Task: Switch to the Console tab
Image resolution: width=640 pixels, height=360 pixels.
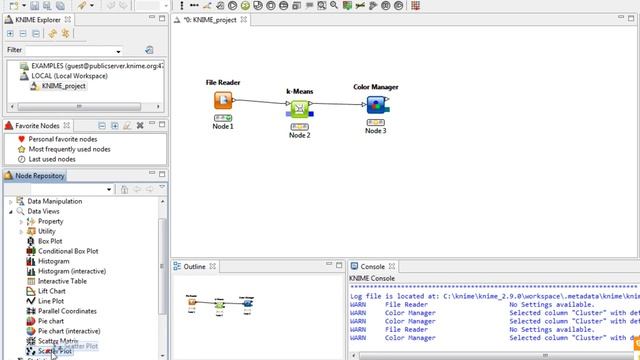Action: [x=372, y=267]
